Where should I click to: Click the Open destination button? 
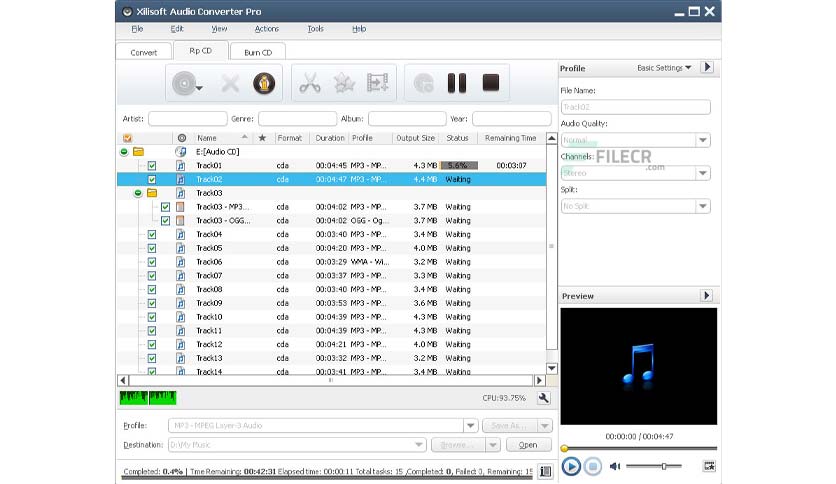point(528,445)
